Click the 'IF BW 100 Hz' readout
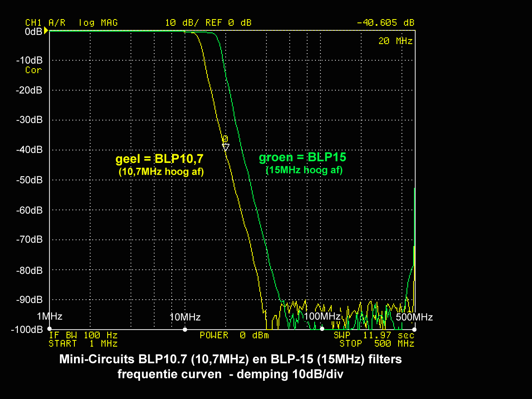The image size is (532, 399). pos(83,335)
